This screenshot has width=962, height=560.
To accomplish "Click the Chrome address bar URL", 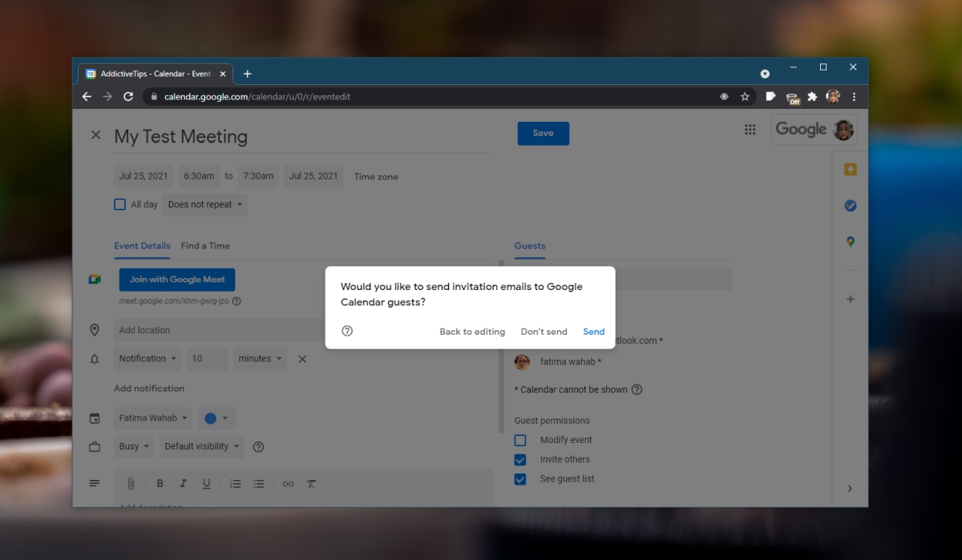I will tap(257, 97).
